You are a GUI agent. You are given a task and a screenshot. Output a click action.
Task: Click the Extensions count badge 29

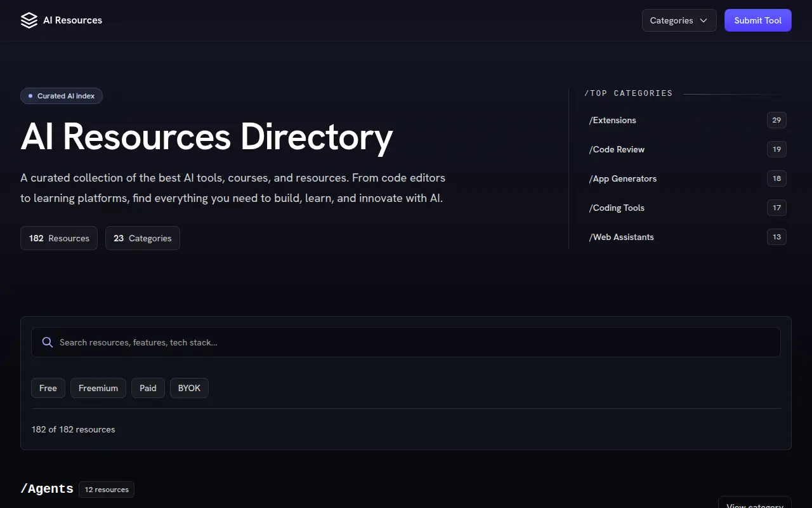coord(776,120)
